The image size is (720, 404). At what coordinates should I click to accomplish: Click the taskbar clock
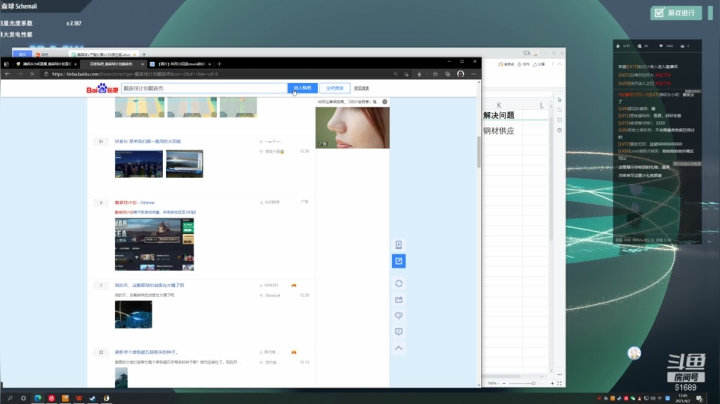683,398
